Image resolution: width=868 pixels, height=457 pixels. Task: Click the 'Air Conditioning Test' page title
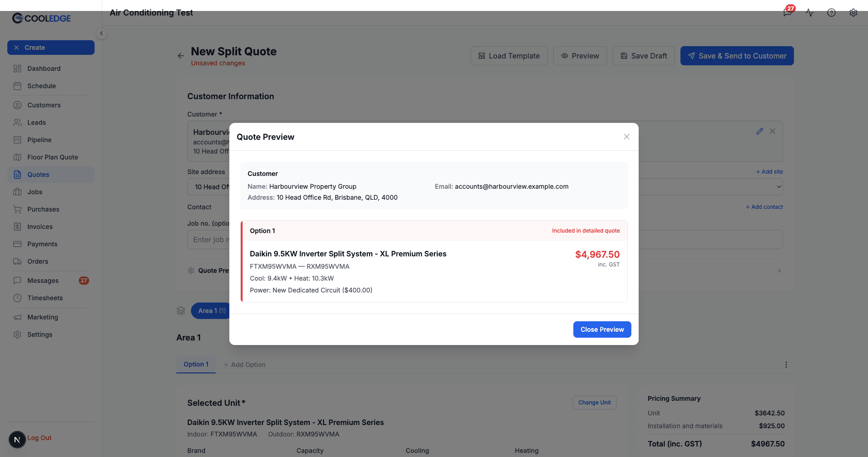151,13
